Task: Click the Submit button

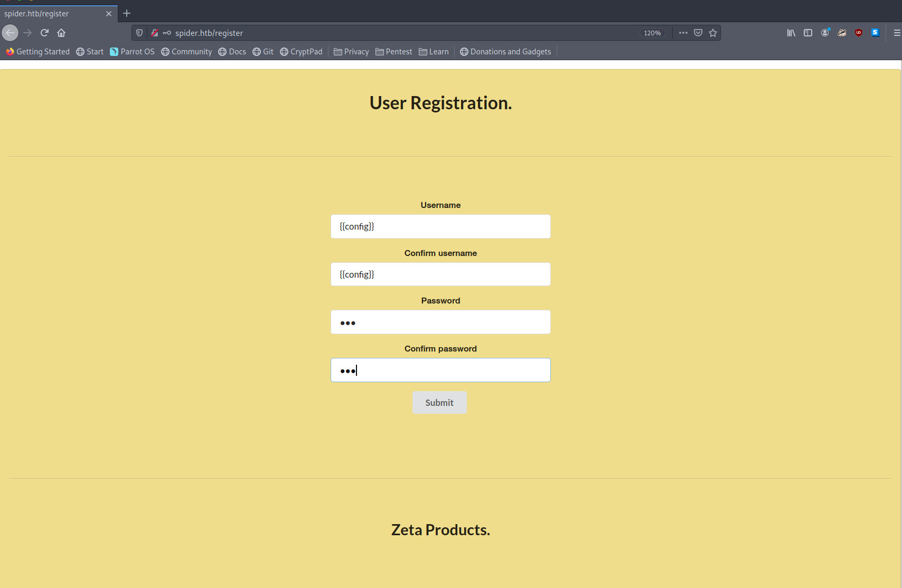Action: click(x=439, y=403)
